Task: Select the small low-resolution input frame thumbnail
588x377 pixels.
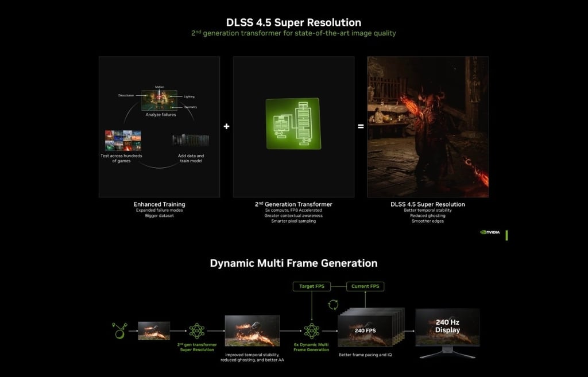Action: [154, 331]
